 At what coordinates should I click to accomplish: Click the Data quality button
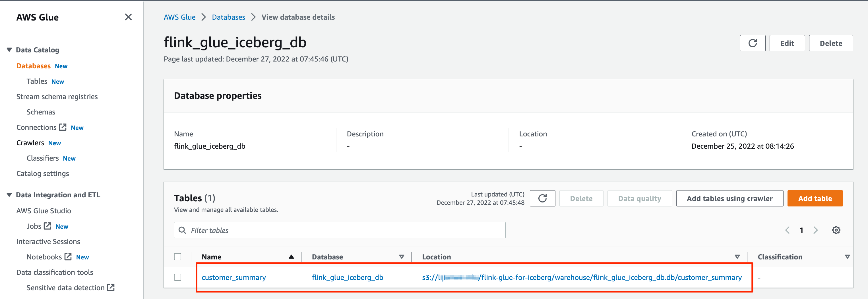tap(640, 198)
